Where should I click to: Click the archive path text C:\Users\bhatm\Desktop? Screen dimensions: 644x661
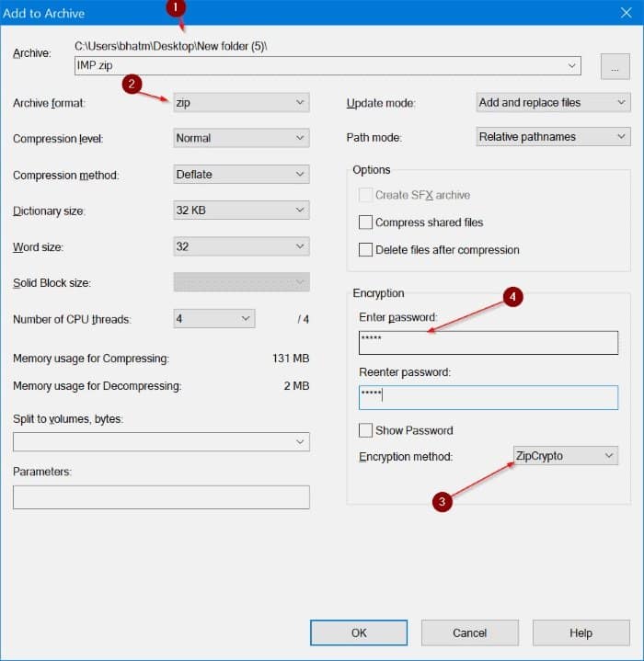point(171,46)
